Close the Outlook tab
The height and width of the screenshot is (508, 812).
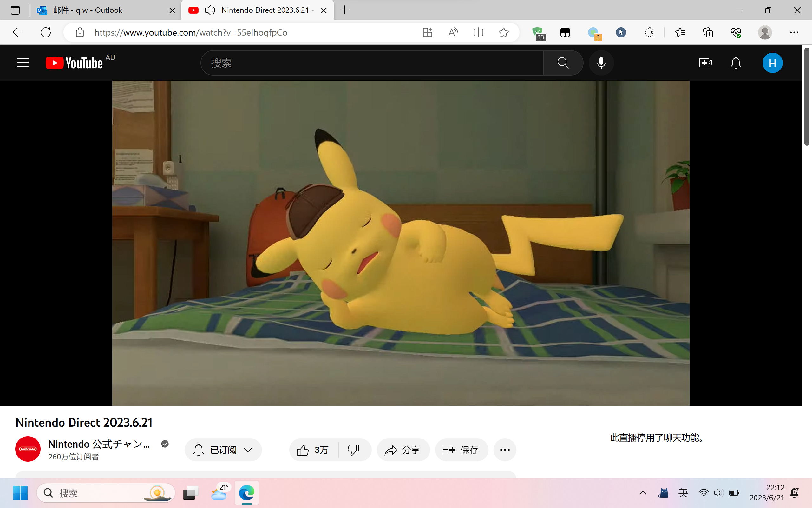(172, 10)
